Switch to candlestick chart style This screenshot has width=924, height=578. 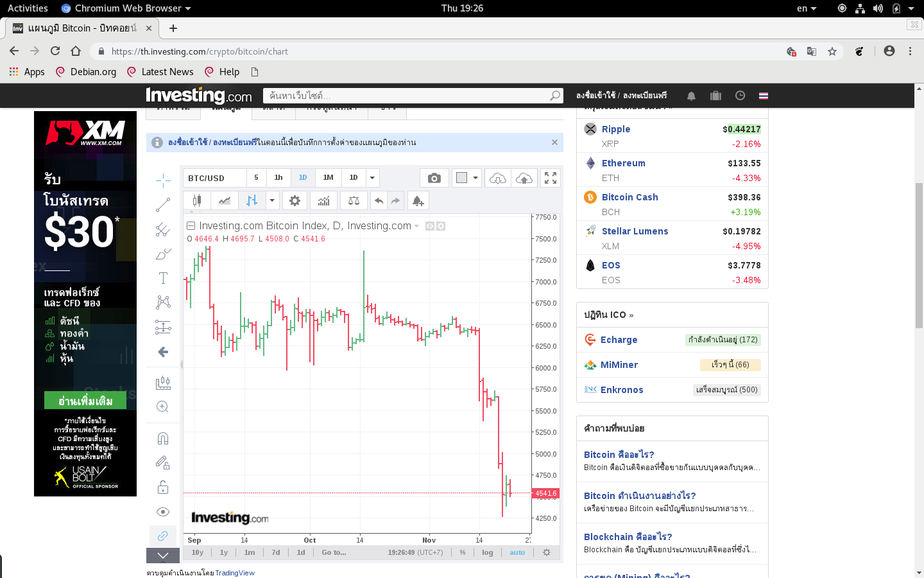(x=197, y=201)
